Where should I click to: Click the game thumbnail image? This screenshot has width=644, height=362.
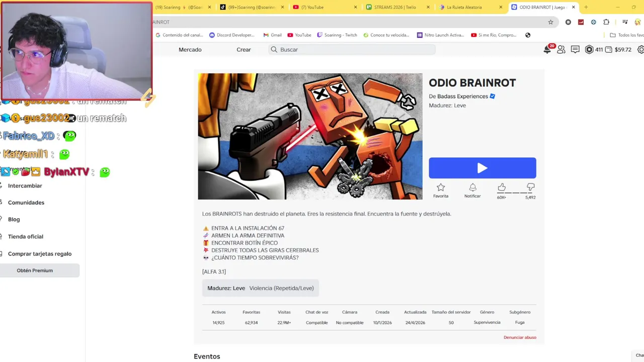coord(310,136)
